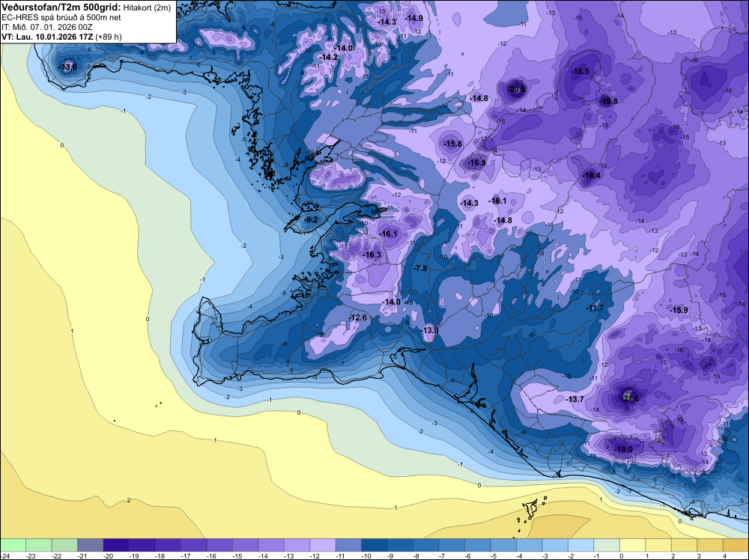Click the legend scale number -5

[494, 556]
